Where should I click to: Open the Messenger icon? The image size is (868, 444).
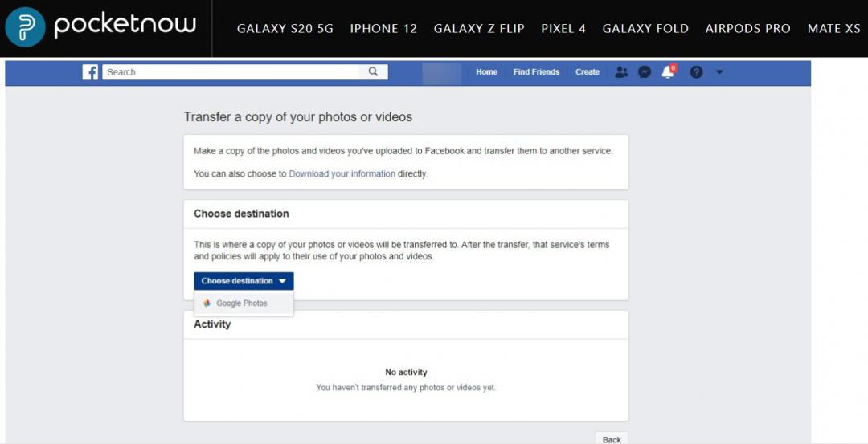click(x=644, y=72)
